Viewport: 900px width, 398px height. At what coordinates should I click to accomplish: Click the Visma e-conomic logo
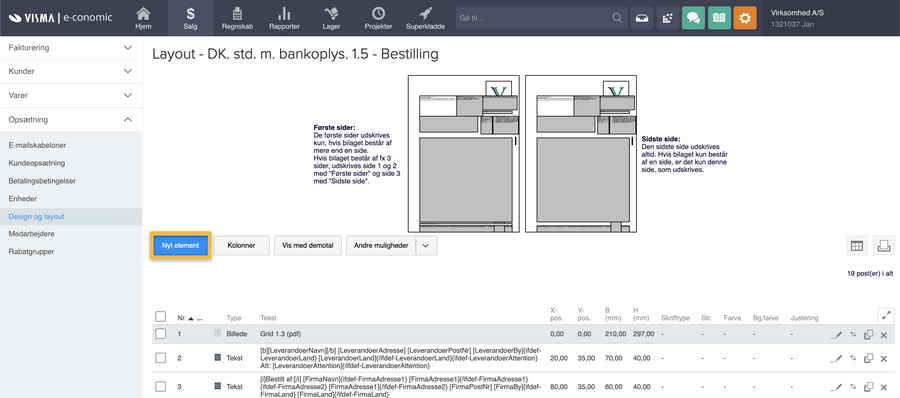click(x=60, y=18)
